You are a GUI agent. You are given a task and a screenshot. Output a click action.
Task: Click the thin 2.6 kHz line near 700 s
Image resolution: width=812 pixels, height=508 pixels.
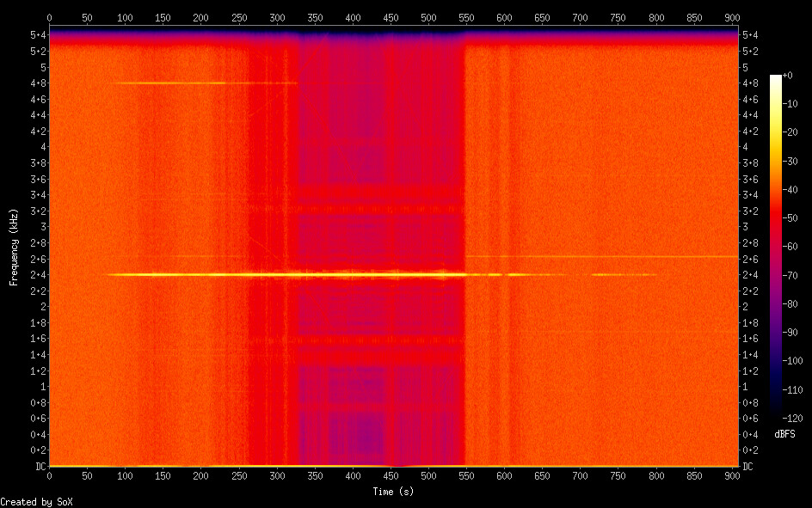pyautogui.click(x=602, y=257)
